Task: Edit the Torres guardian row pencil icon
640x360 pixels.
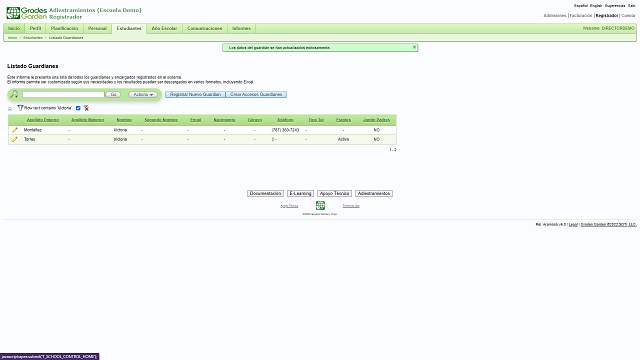Action: click(x=15, y=139)
